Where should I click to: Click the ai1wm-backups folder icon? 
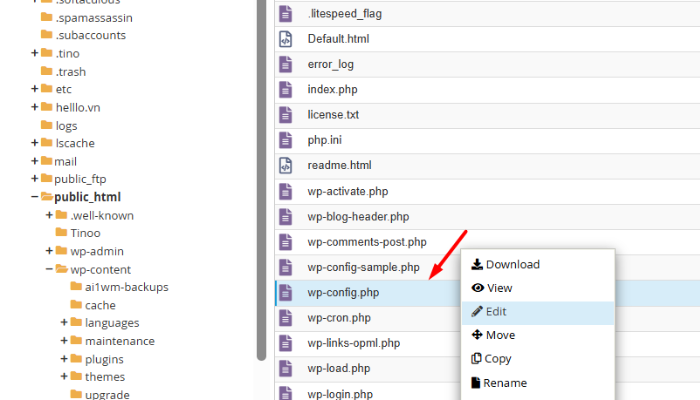click(x=76, y=286)
